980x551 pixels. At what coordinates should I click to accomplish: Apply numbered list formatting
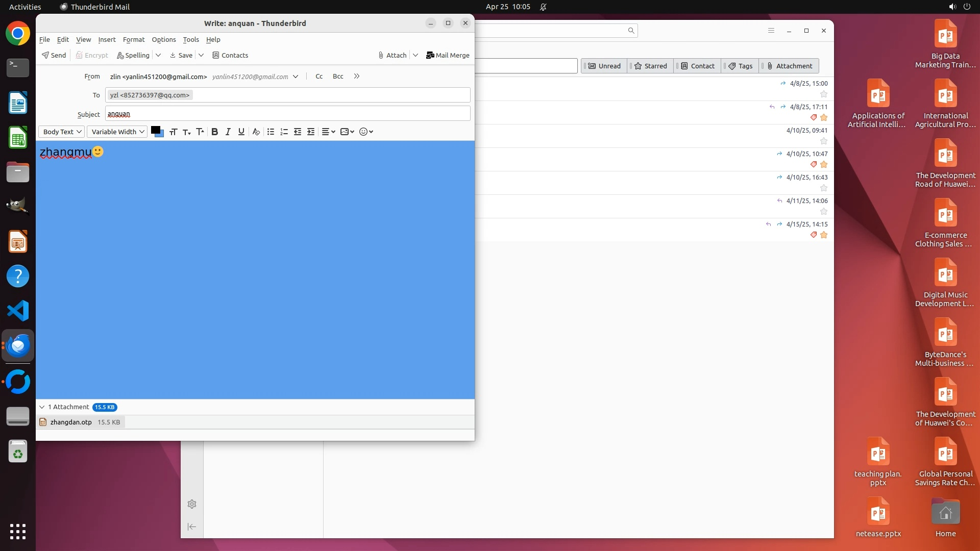284,132
